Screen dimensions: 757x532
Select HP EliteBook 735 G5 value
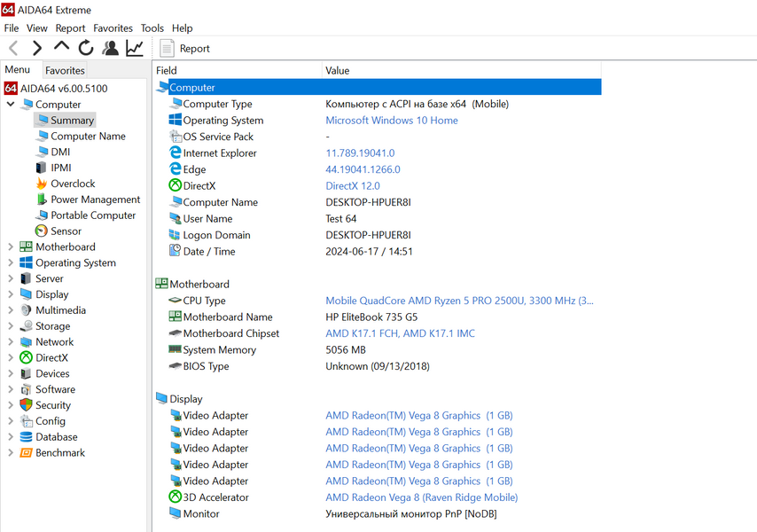371,317
